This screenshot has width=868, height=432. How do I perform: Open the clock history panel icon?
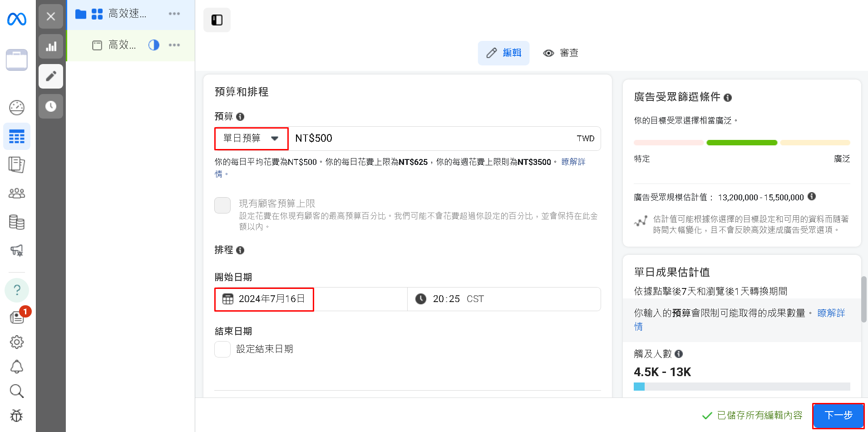[x=51, y=106]
